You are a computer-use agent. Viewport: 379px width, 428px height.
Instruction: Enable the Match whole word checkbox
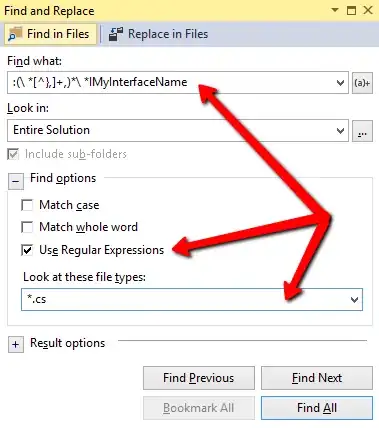[x=27, y=227]
